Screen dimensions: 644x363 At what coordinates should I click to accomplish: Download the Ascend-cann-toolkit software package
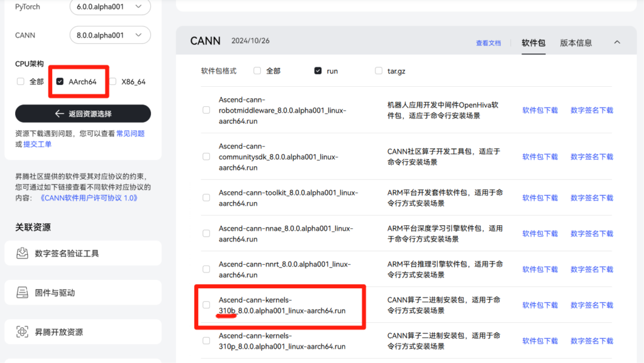coord(540,198)
